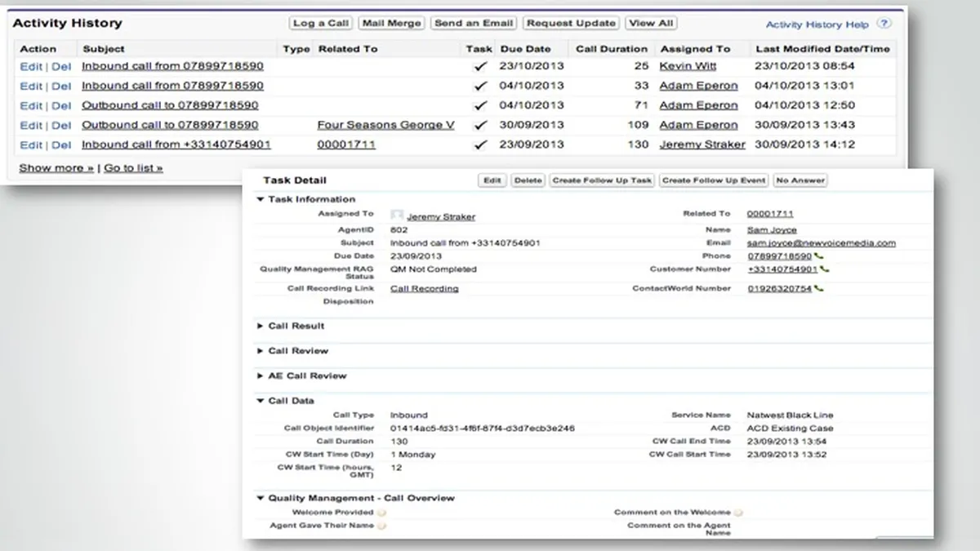
Task: Expand the Call Result section
Action: coord(261,326)
